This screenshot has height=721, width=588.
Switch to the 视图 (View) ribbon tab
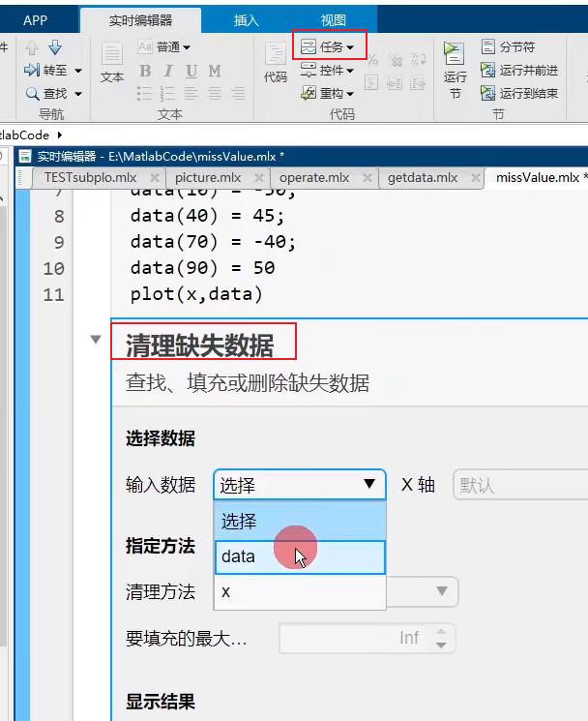tap(333, 19)
